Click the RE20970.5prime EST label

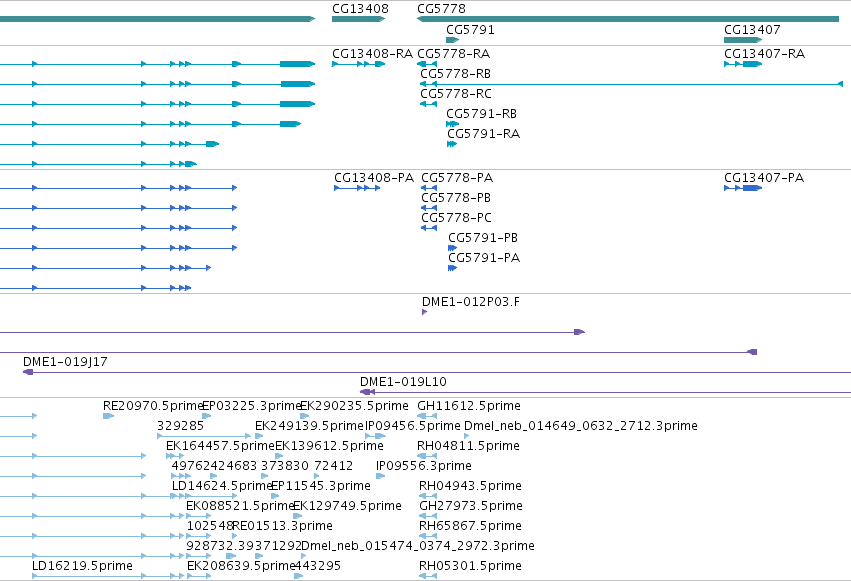point(153,406)
